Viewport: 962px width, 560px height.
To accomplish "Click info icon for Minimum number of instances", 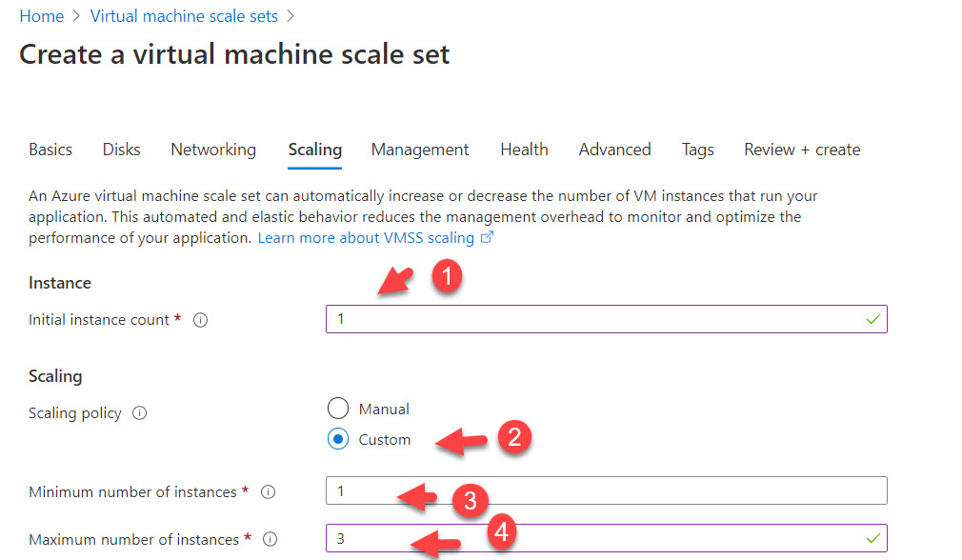I will tap(269, 492).
